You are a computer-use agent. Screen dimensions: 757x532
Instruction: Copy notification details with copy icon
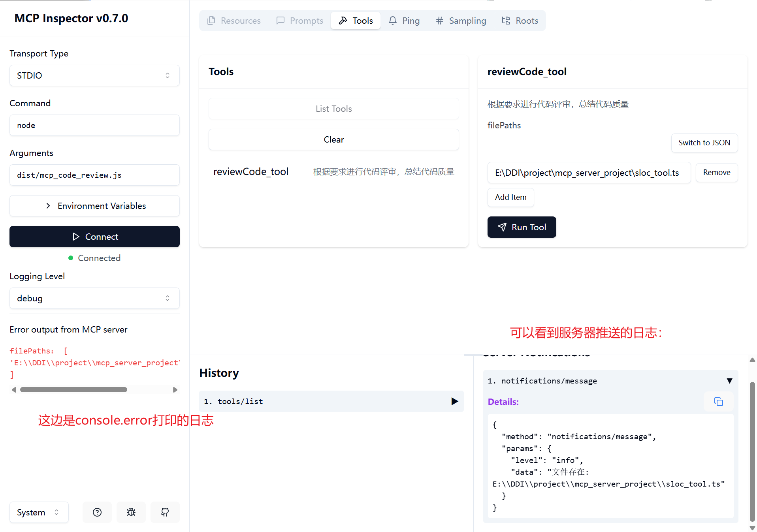tap(718, 402)
